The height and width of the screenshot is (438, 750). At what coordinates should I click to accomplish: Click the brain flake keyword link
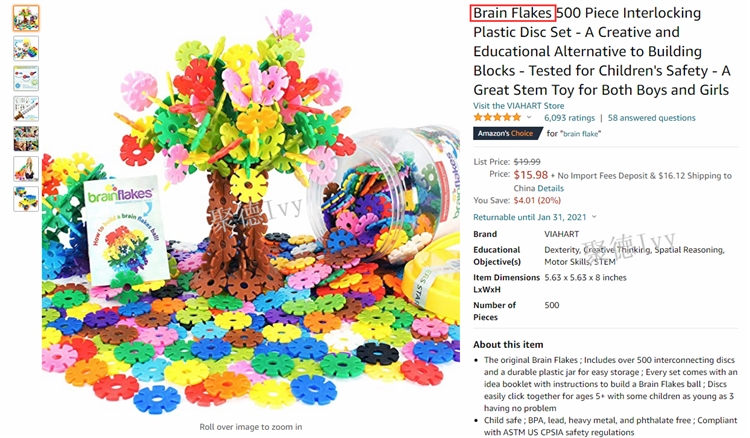[581, 133]
